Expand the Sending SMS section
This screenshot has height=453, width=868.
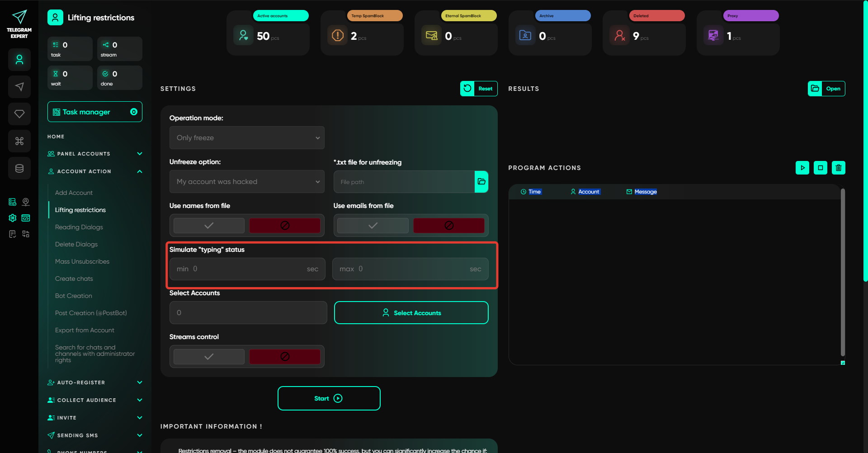click(95, 435)
